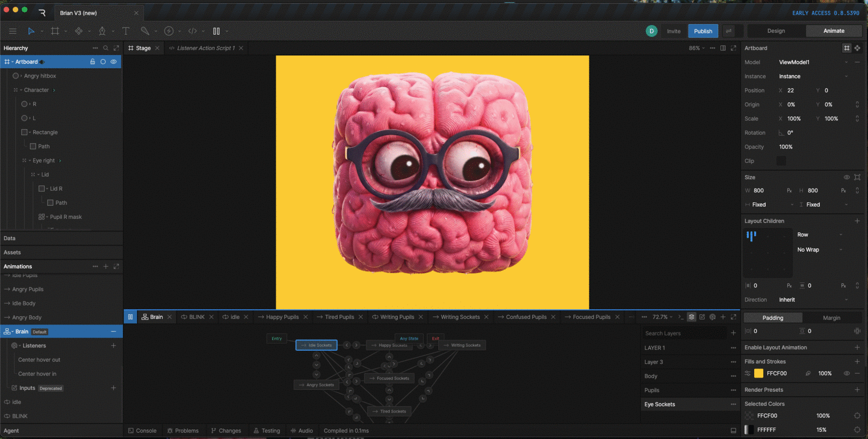Toggle the layers panel icon in state machine
This screenshot has width=868, height=439.
click(x=692, y=317)
